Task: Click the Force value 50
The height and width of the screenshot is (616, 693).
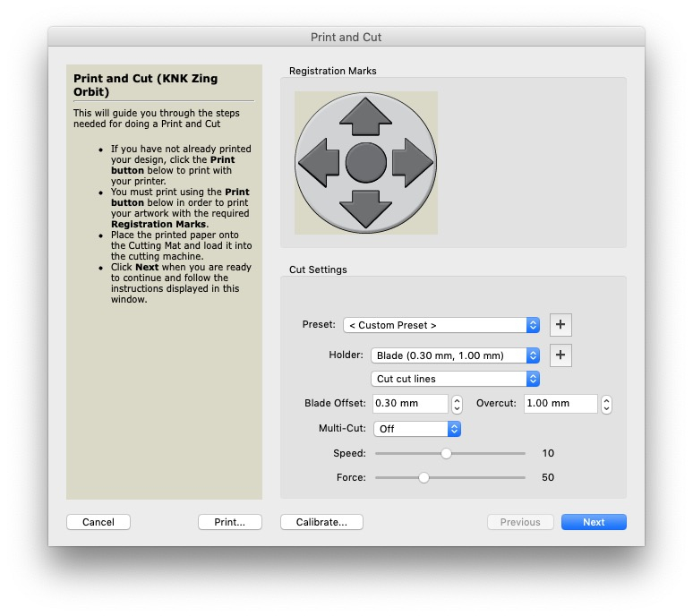Action: (548, 478)
